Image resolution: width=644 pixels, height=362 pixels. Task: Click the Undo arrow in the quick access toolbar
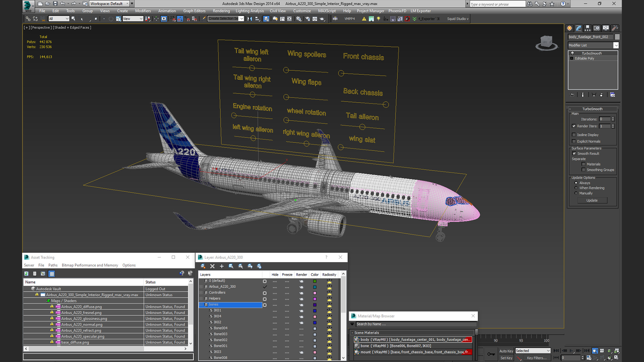pos(63,4)
